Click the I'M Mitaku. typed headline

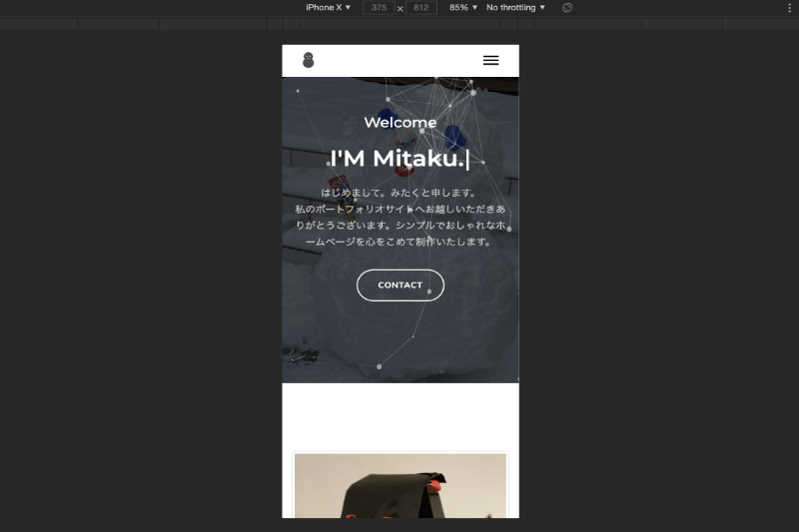399,159
